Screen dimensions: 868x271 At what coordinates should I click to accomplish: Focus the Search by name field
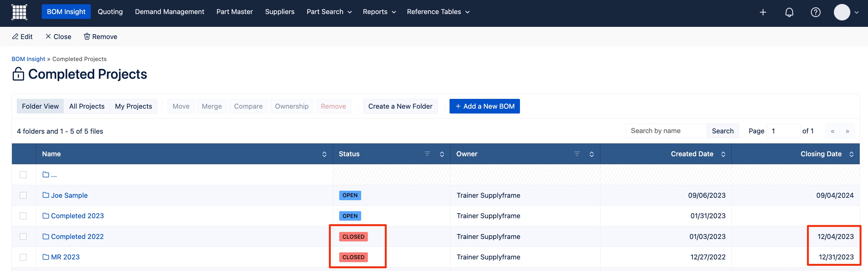tap(666, 131)
